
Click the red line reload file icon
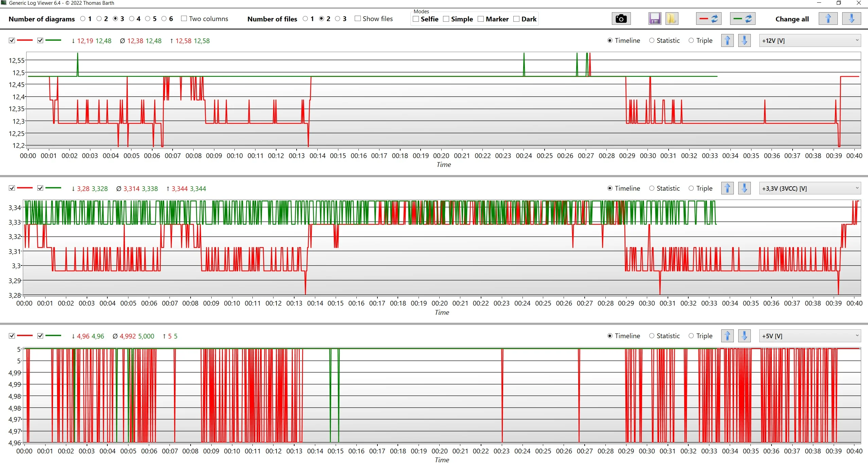709,19
